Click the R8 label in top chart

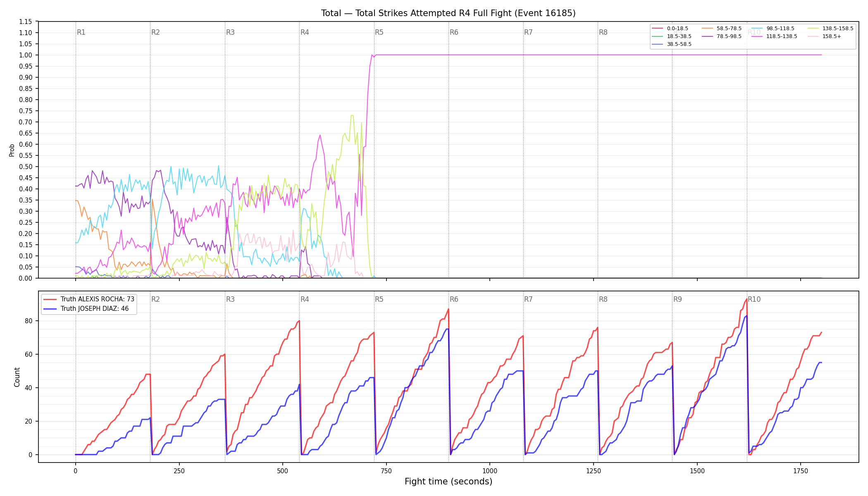point(603,32)
